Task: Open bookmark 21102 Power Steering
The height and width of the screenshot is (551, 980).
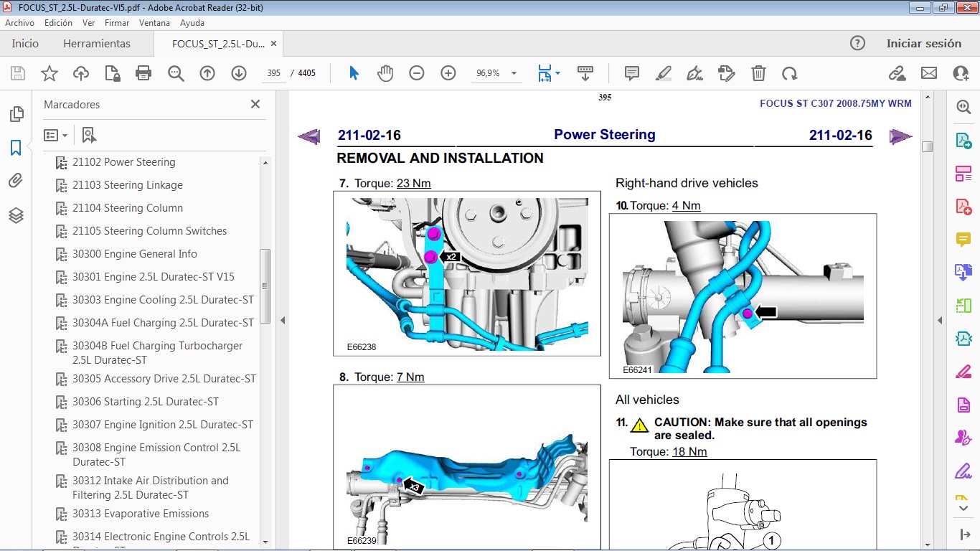Action: click(123, 162)
